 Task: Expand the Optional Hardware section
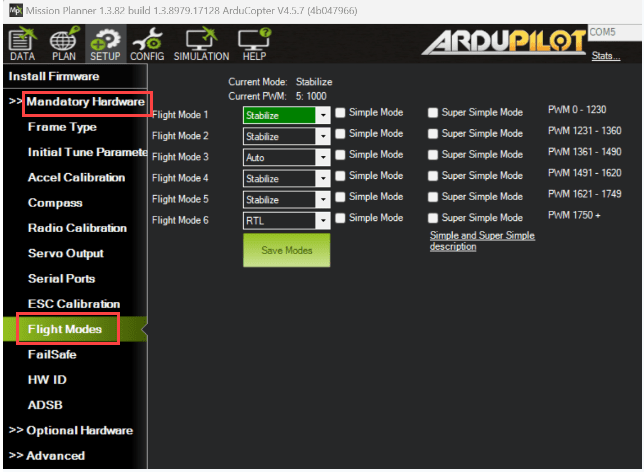click(x=71, y=430)
